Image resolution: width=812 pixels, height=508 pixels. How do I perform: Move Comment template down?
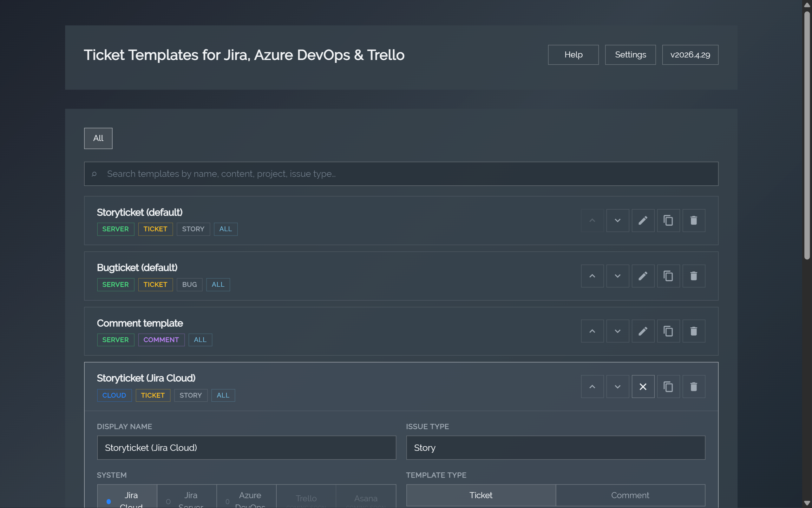click(x=617, y=331)
